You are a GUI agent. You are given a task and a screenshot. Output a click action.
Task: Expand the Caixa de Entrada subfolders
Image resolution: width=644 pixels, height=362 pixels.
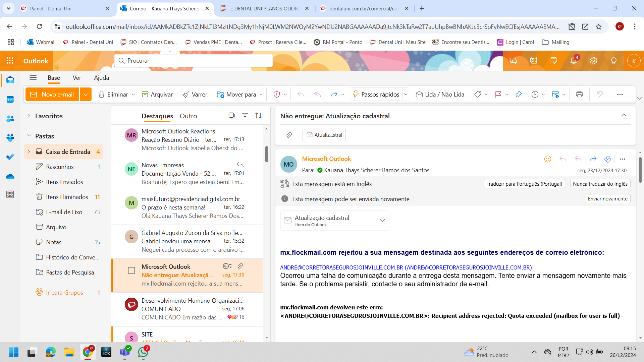(29, 152)
